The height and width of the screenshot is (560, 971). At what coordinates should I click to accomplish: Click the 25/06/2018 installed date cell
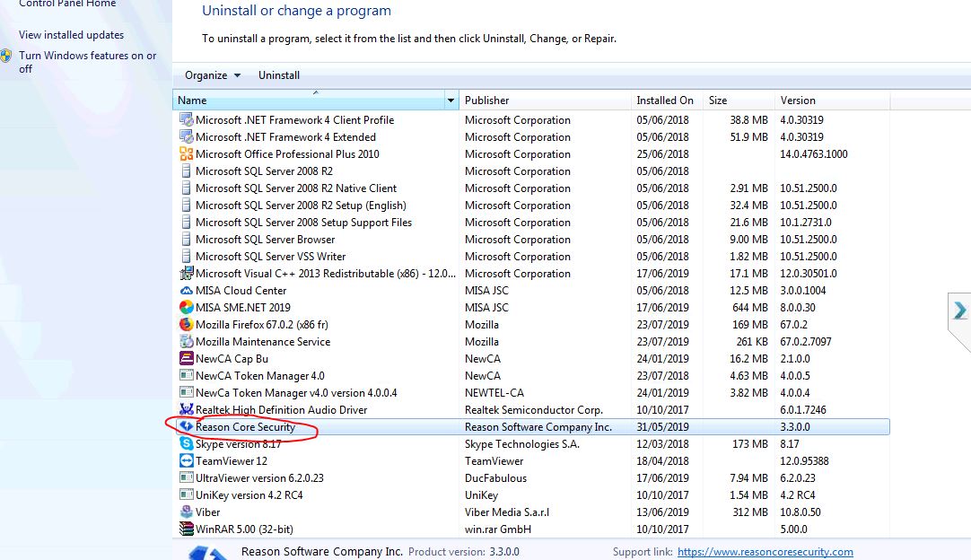[662, 153]
